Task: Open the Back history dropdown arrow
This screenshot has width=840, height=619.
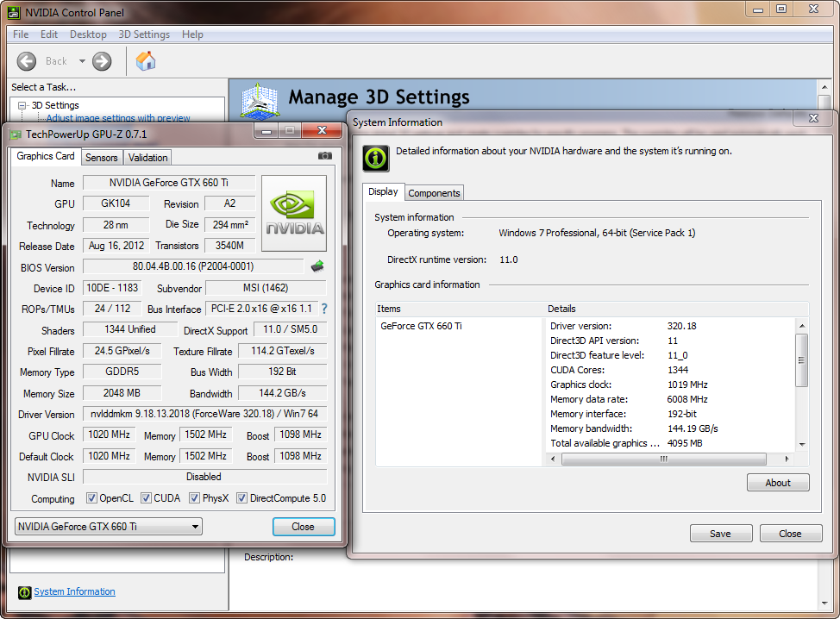Action: (83, 61)
